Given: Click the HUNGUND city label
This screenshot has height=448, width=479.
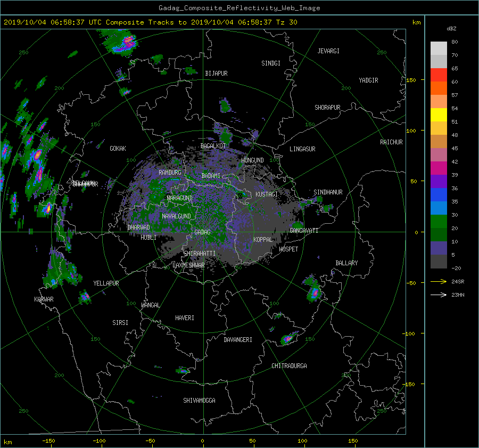Looking at the screenshot, I should (252, 160).
